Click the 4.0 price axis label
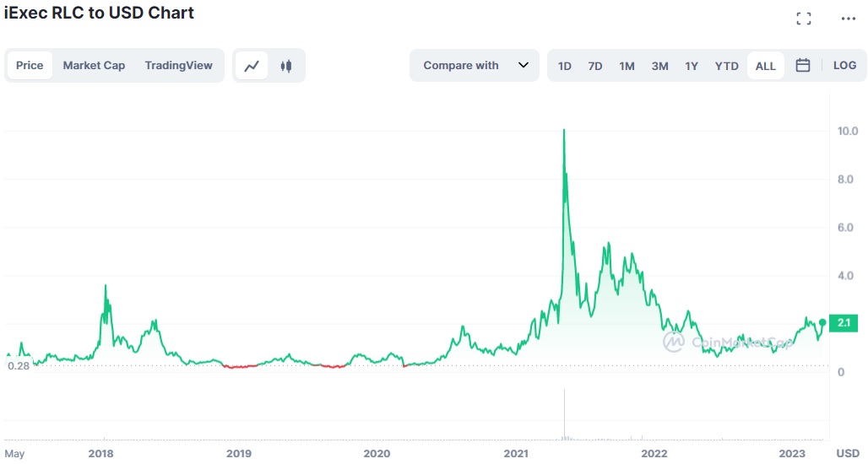This screenshot has height=464, width=868. (x=845, y=275)
